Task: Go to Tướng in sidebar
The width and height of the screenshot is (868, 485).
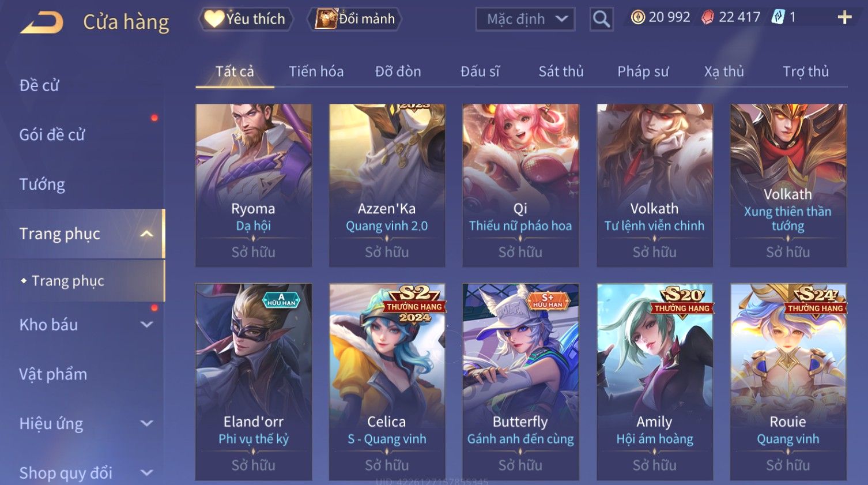Action: [42, 185]
